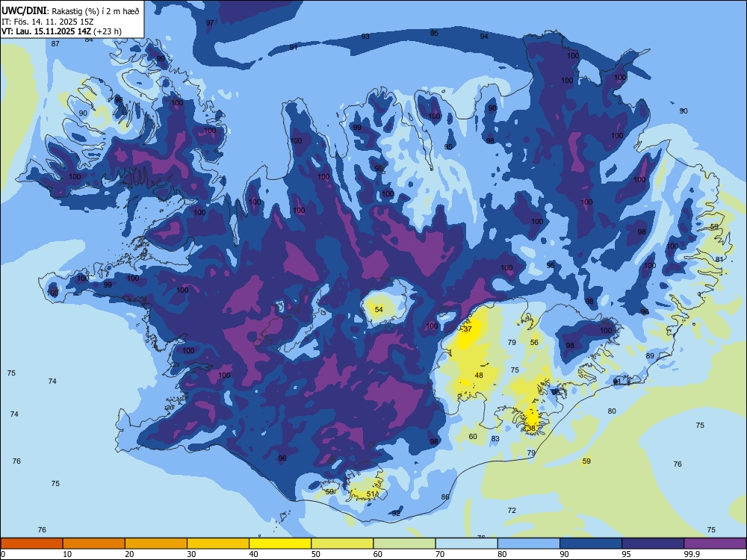Click the '94' humidity value
This screenshot has height=560, width=747.
pos(484,36)
